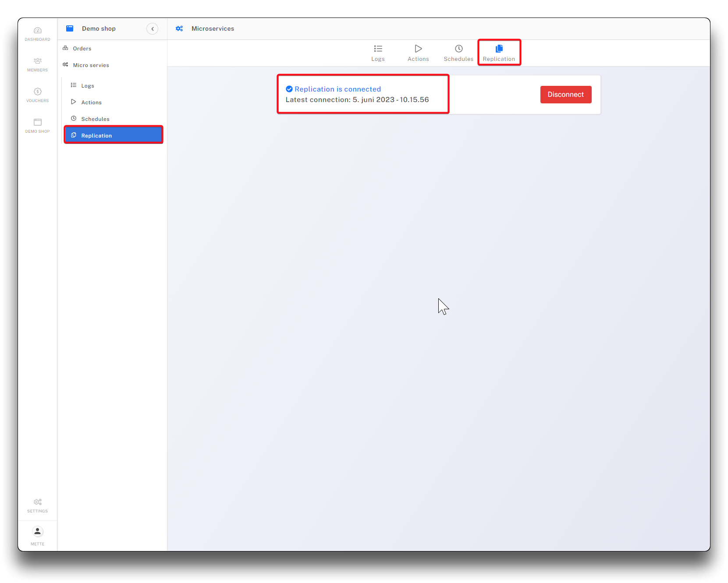This screenshot has height=583, width=728.
Task: Open Logs in the sidebar submenu
Action: pyautogui.click(x=88, y=86)
